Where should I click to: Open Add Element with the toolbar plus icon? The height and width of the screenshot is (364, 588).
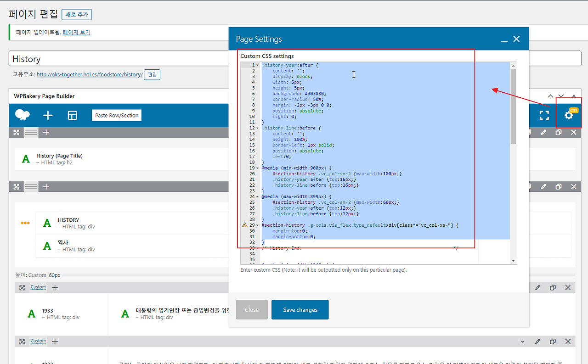tap(48, 115)
